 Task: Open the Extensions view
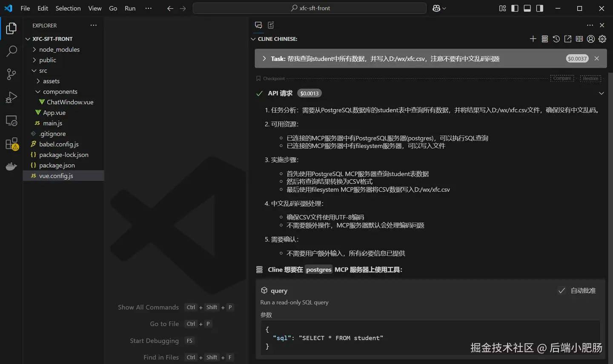click(x=11, y=144)
